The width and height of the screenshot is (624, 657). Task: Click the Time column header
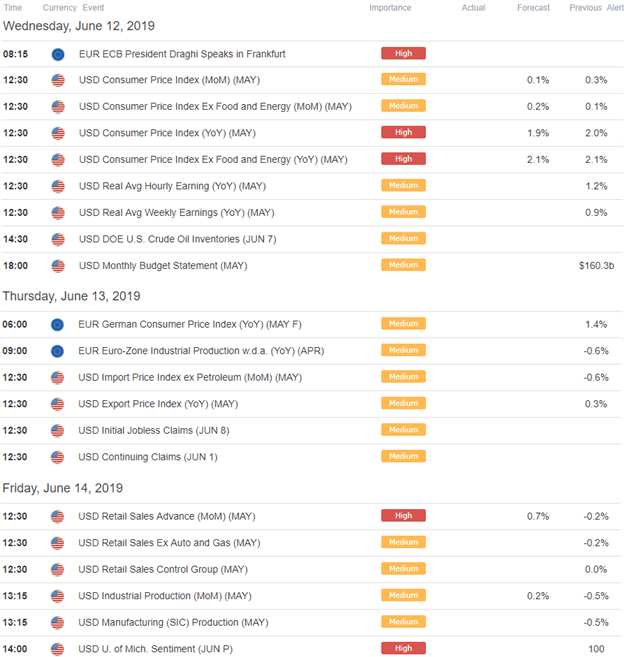click(13, 8)
